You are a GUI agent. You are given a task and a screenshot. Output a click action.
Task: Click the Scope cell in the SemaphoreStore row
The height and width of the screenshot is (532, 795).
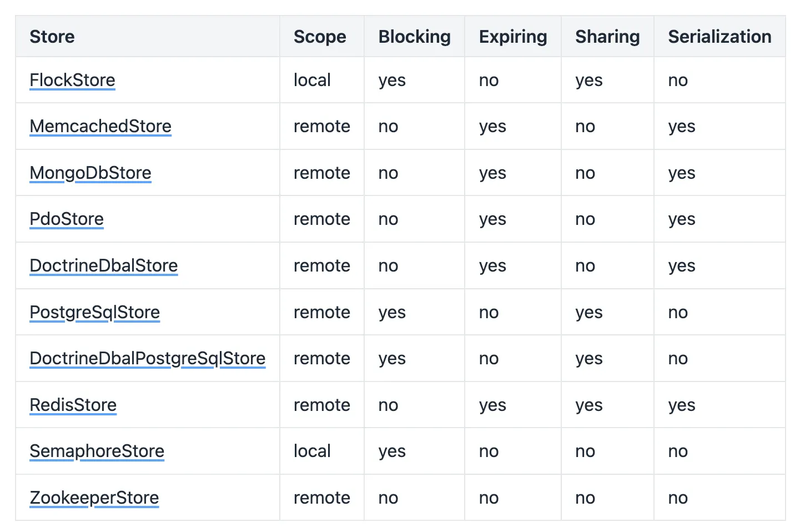(x=312, y=451)
